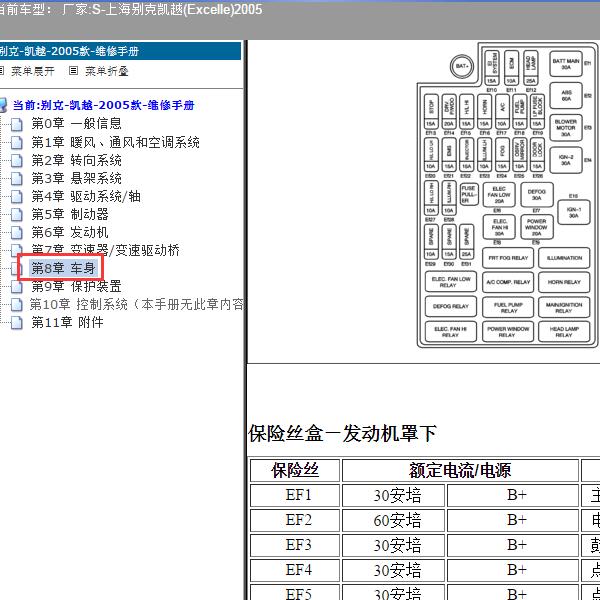Image resolution: width=600 pixels, height=600 pixels.
Task: Click the 60安培 cell in the EF2 row
Action: [393, 520]
